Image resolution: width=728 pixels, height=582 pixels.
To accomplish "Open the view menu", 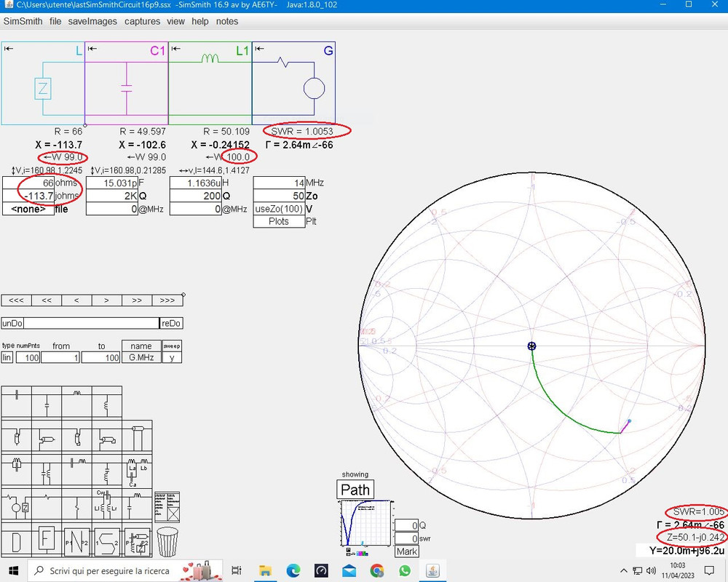I will (x=175, y=21).
